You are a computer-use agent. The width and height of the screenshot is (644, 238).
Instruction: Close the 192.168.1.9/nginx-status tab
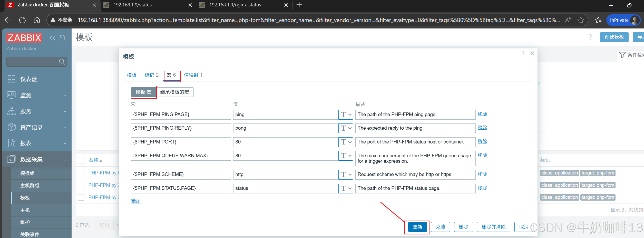coord(286,5)
